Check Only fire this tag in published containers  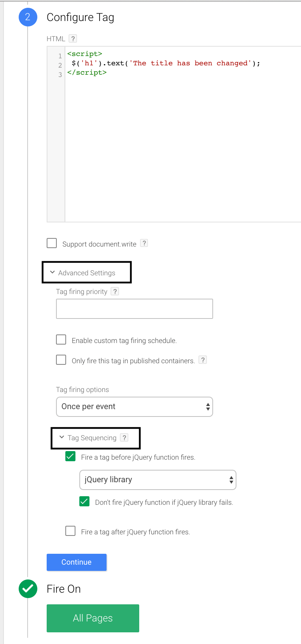pos(61,360)
